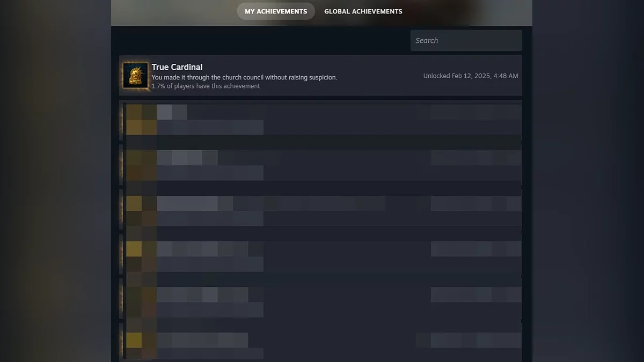Select the True Cardinal achievement title
644x362 pixels.
177,67
